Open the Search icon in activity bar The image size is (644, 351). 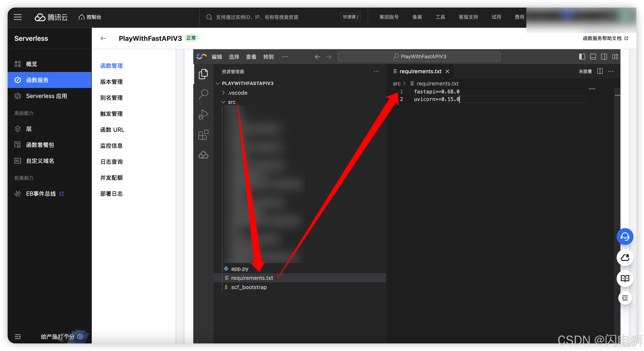pyautogui.click(x=203, y=94)
